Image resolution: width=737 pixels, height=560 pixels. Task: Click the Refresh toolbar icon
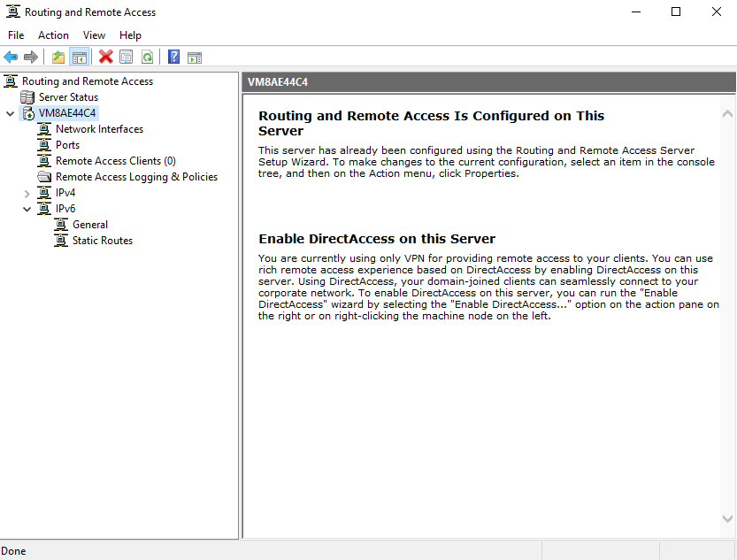click(x=148, y=58)
